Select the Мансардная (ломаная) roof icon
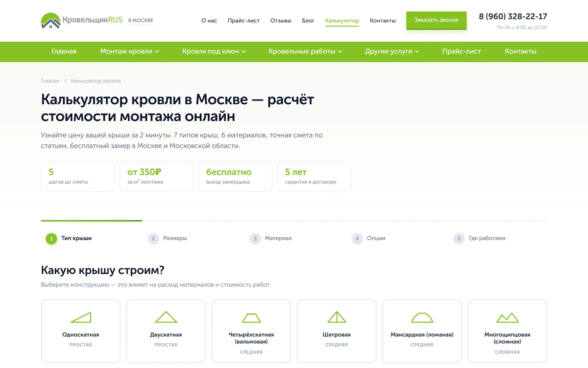The height and width of the screenshot is (368, 588). (422, 318)
